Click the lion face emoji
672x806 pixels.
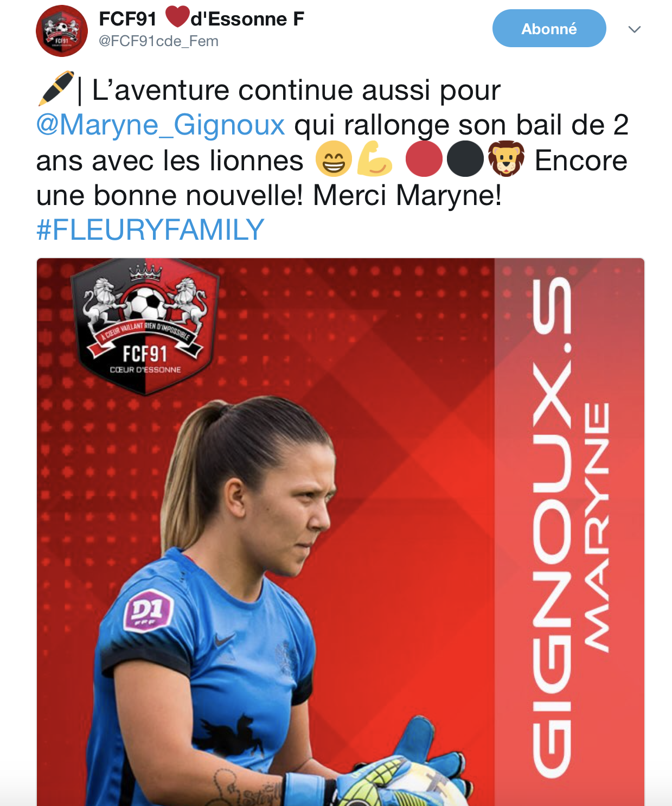point(506,159)
